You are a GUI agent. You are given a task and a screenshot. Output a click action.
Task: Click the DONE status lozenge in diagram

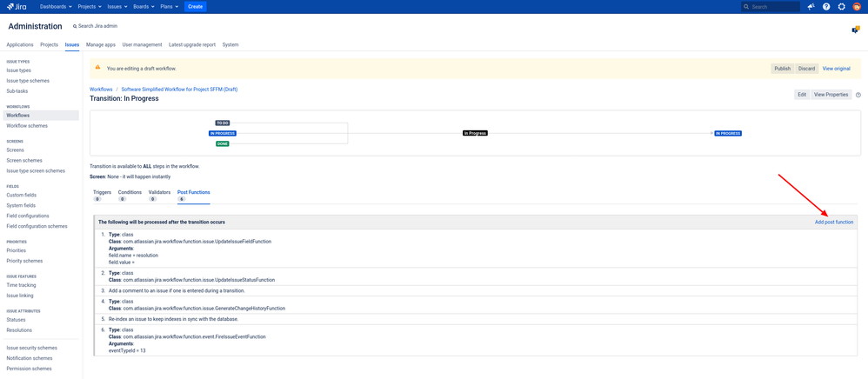pyautogui.click(x=222, y=143)
